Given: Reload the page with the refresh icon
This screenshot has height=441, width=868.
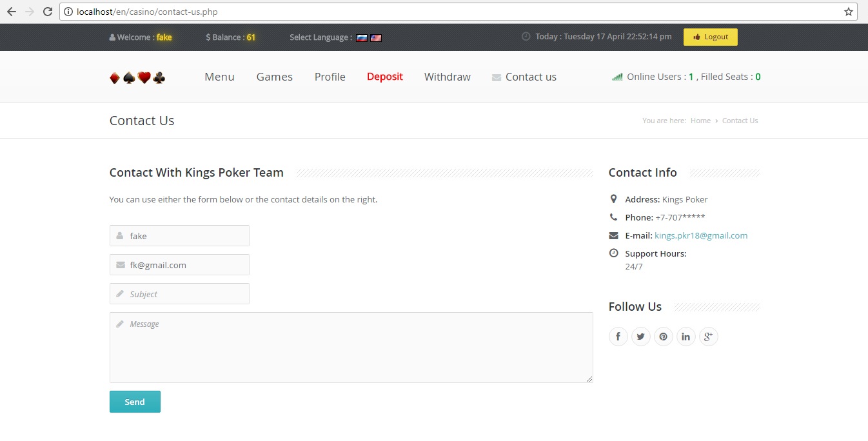Looking at the screenshot, I should pyautogui.click(x=48, y=12).
